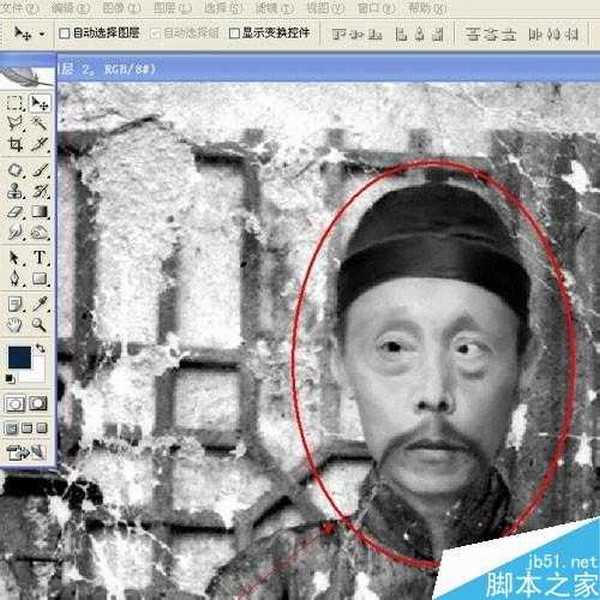The image size is (600, 600).
Task: Distribute bottom edges
Action: point(509,34)
